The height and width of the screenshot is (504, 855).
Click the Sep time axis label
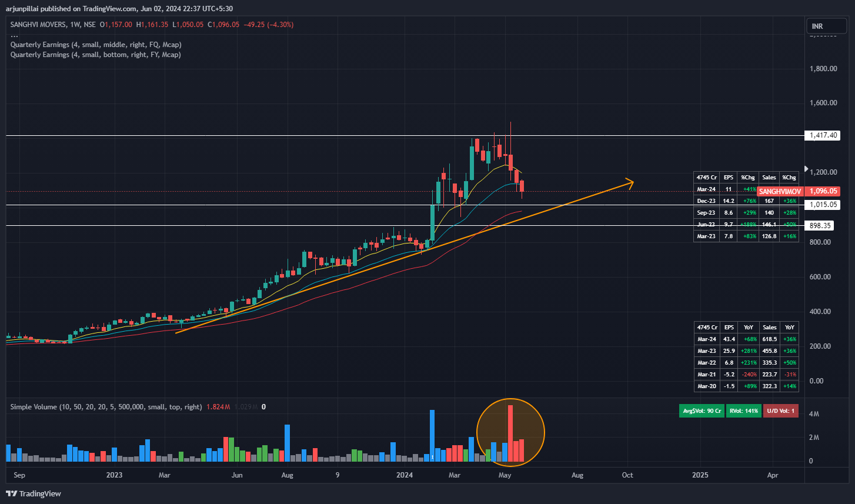point(19,475)
